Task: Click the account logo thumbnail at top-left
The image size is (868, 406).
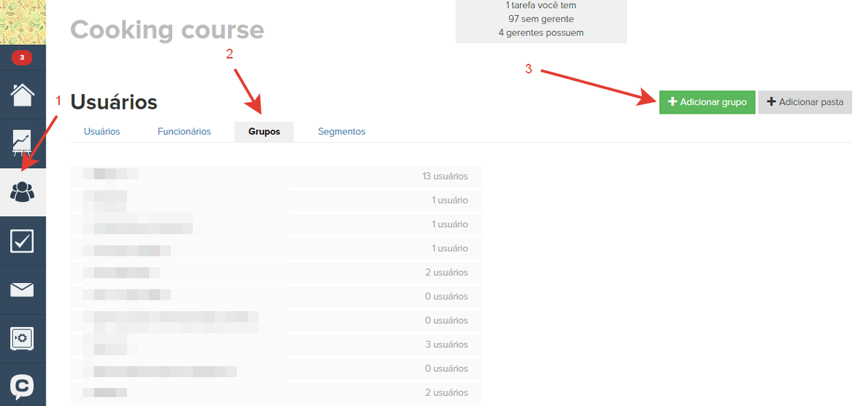Action: click(x=22, y=22)
